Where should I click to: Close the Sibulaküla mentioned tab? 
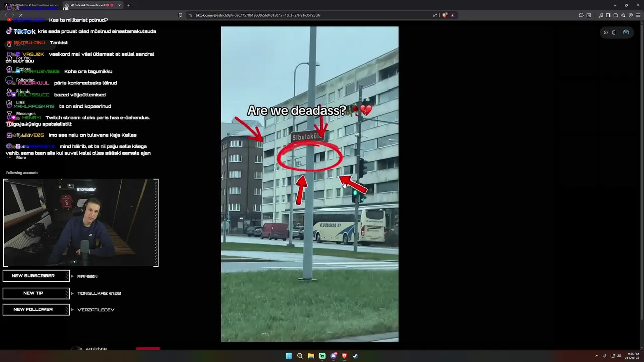click(119, 5)
